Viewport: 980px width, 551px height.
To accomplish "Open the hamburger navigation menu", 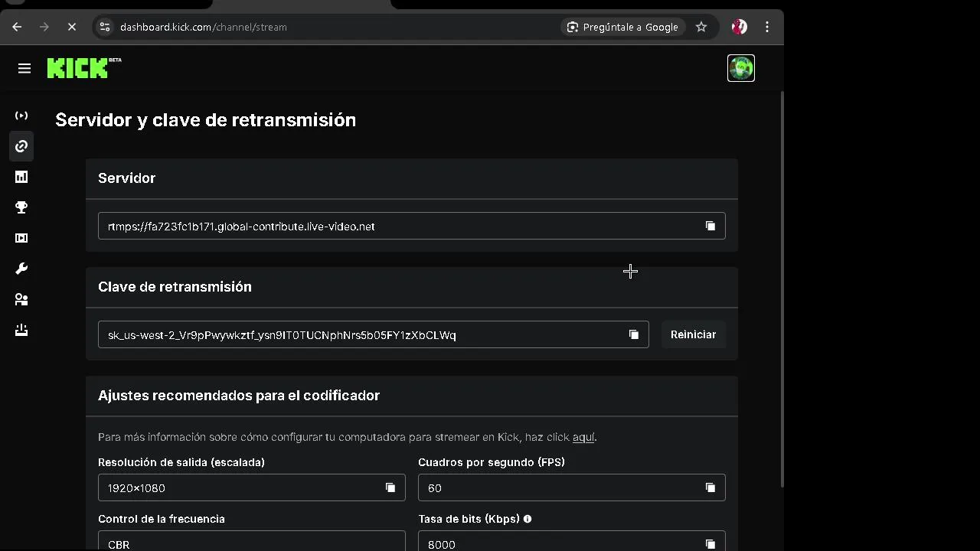I will point(24,69).
